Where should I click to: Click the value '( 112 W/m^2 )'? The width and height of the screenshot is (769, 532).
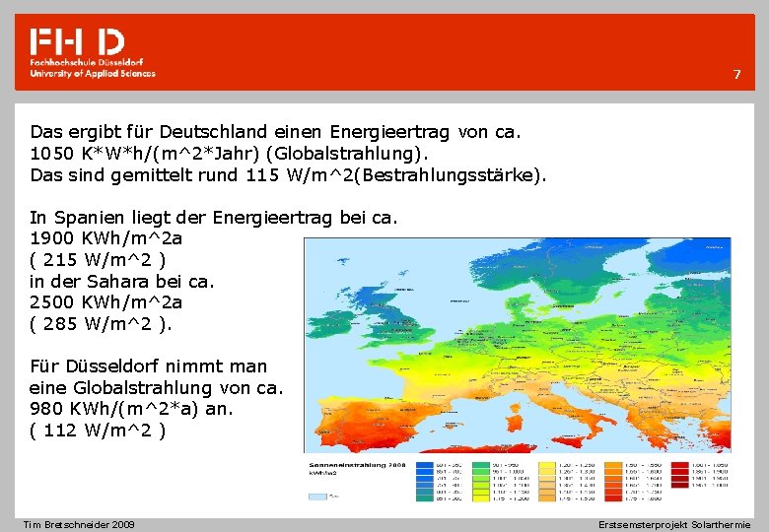click(x=98, y=431)
